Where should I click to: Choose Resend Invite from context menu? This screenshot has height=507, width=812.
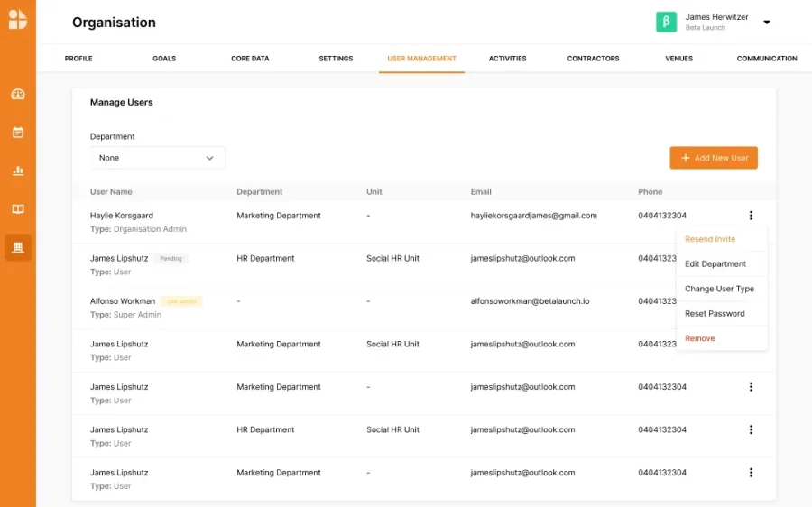coord(710,239)
